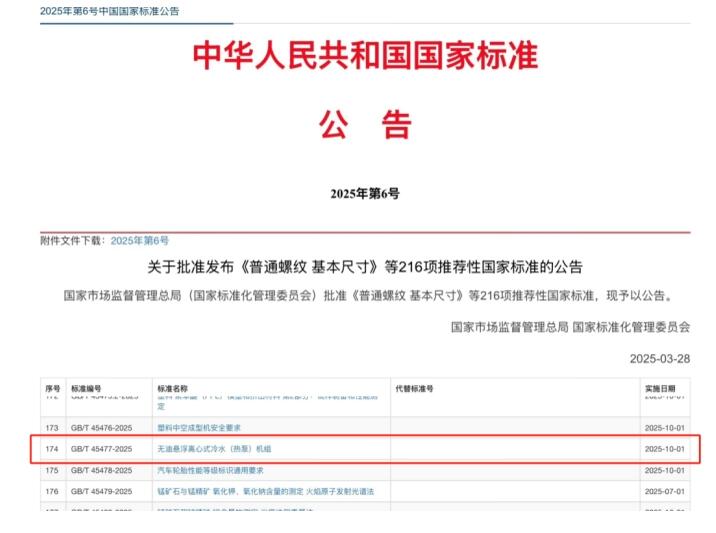Screen dimensions: 716x533
Task: Click the 序号 column header
Action: point(53,389)
